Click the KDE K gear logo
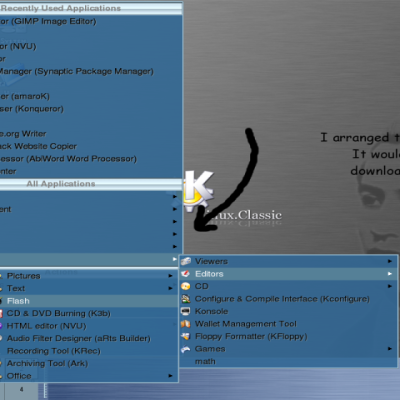Screen dimensions: 400x400 [197, 191]
